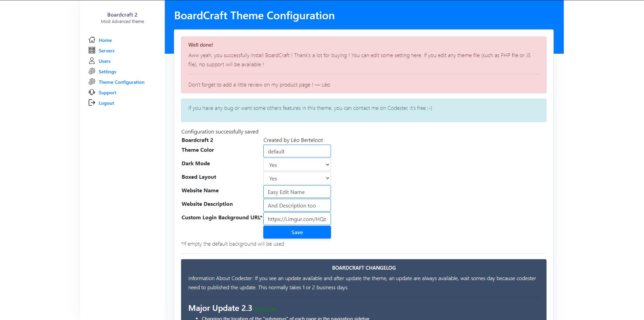The height and width of the screenshot is (320, 644).
Task: Click the green 'Released' badge
Action: (x=265, y=309)
